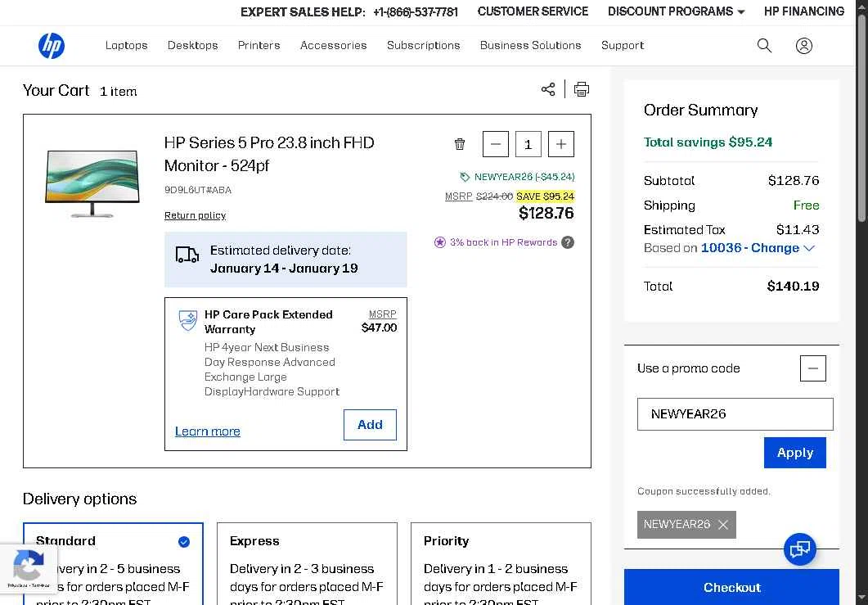
Task: Open the Subscriptions menu
Action: (x=424, y=45)
